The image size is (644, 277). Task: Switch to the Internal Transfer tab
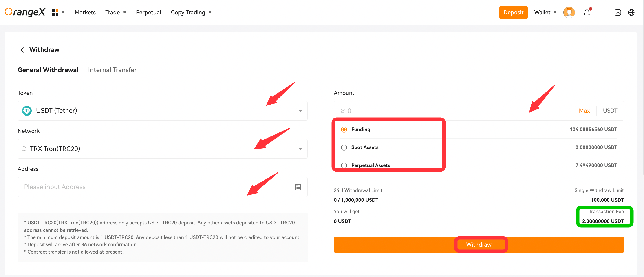[x=112, y=70]
